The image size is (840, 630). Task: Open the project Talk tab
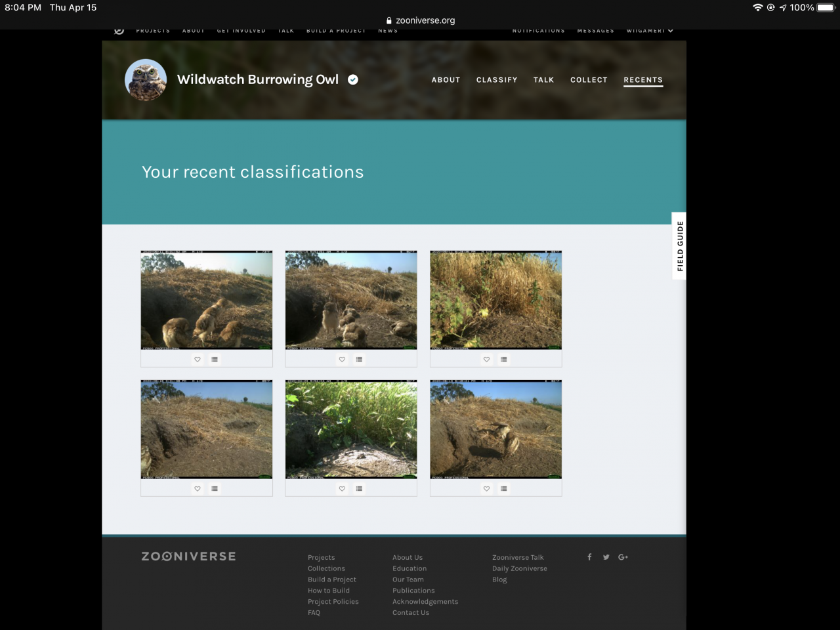[543, 80]
